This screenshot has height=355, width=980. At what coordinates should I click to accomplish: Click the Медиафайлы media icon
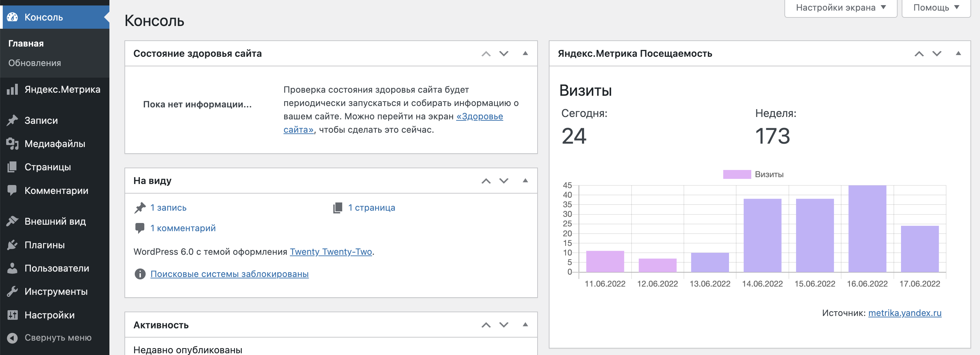tap(12, 144)
